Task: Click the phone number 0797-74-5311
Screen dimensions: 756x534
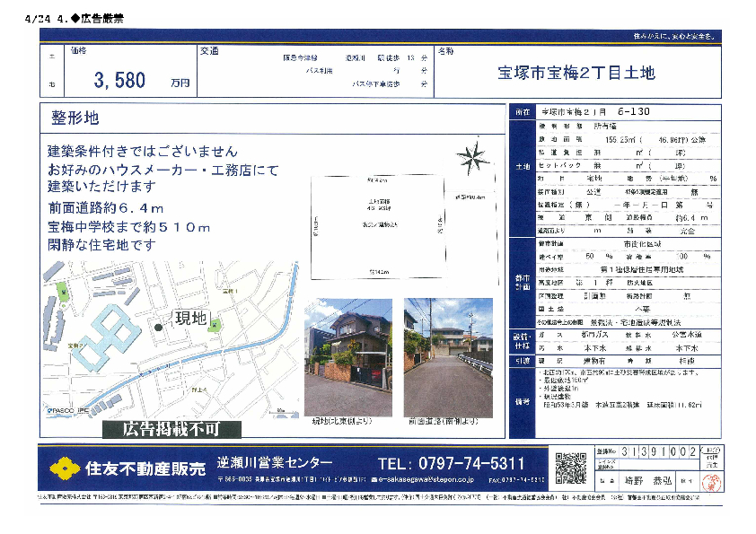Action: coord(463,464)
